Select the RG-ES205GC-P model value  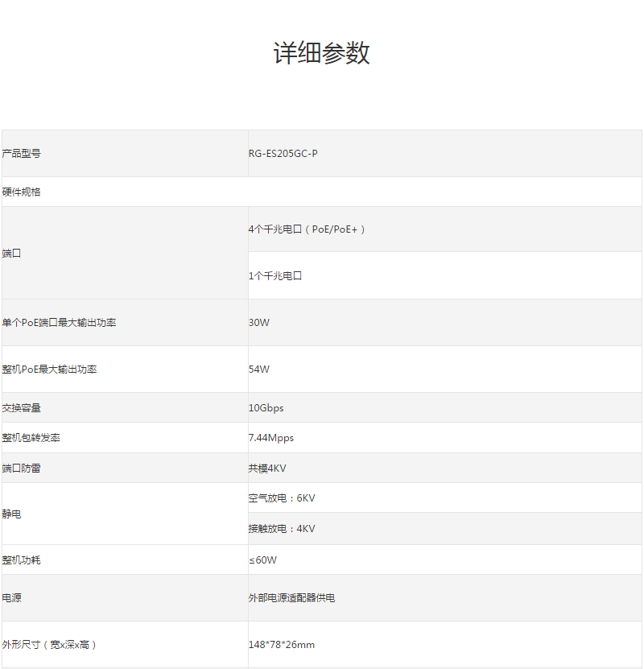point(283,154)
